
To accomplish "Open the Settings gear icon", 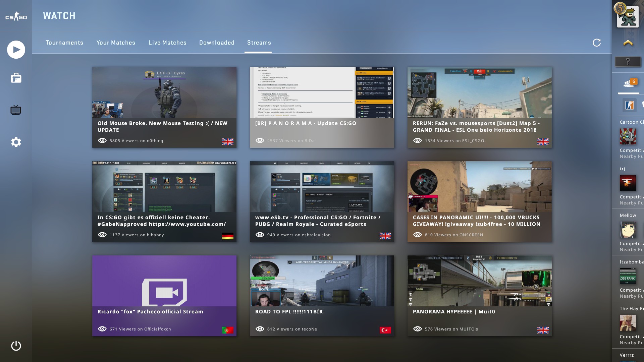I will (x=16, y=142).
